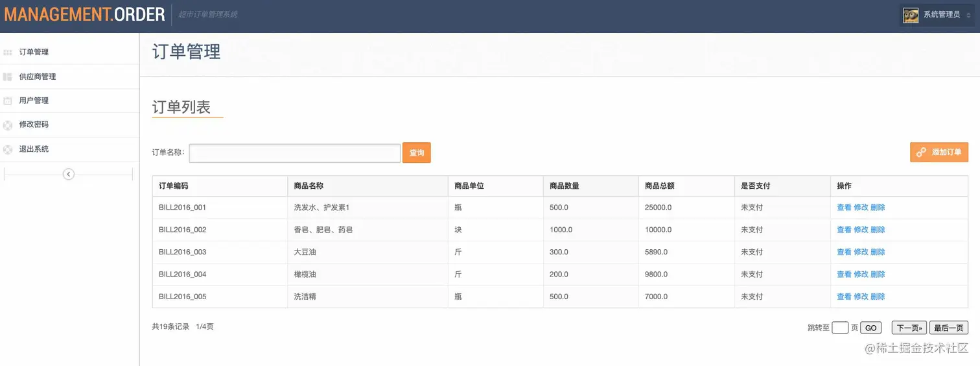
Task: Open 修改密码 in the sidebar menu
Action: (x=69, y=125)
